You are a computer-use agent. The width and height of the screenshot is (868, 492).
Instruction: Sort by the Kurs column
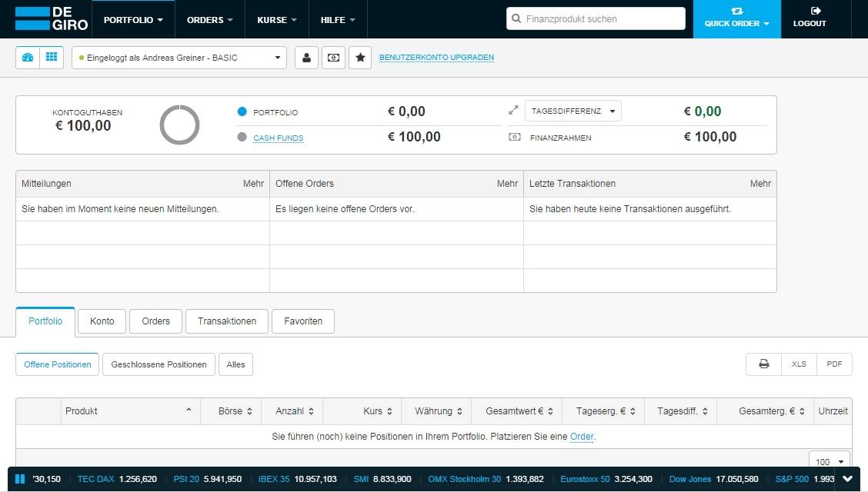pyautogui.click(x=362, y=411)
